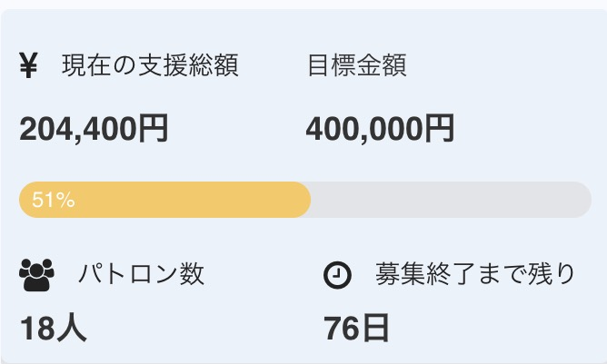Click the middle of the yellow progress fill
Viewport: 607px width, 364px height.
164,200
